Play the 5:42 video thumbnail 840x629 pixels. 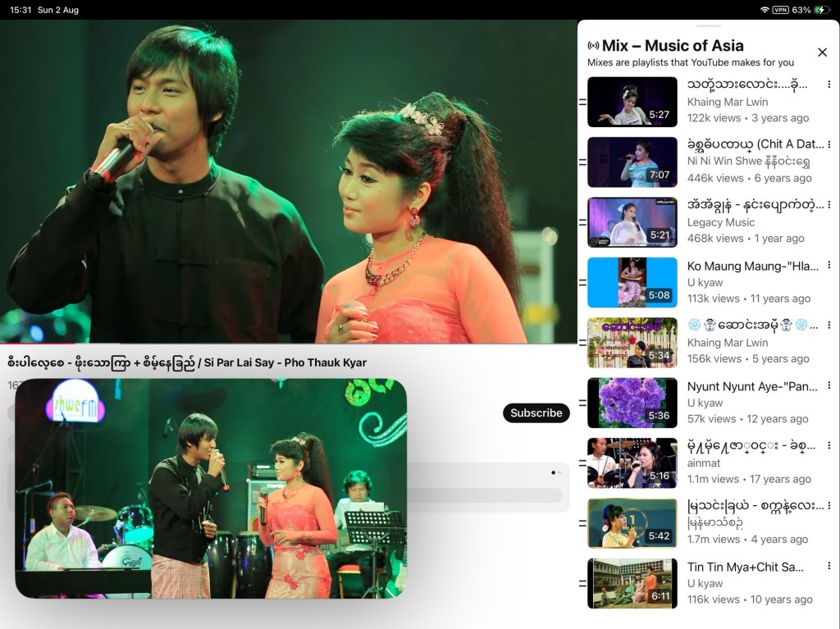tap(632, 523)
